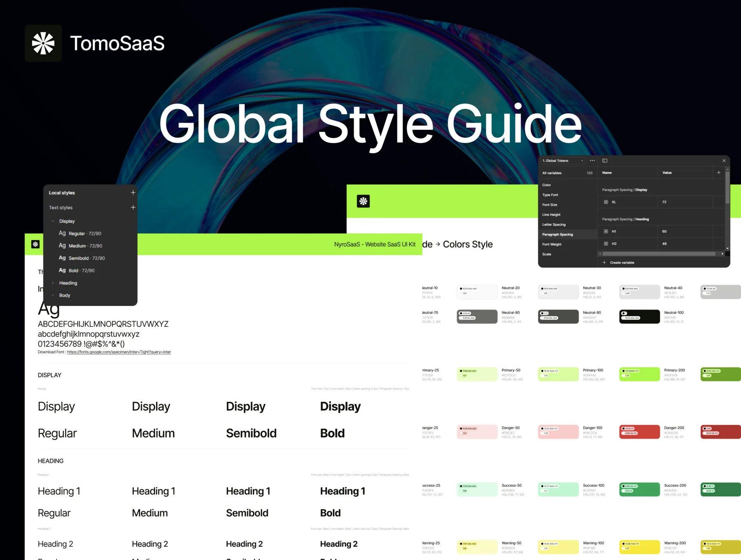Open the three-dot menu in variables panel
The width and height of the screenshot is (741, 560).
(x=592, y=161)
